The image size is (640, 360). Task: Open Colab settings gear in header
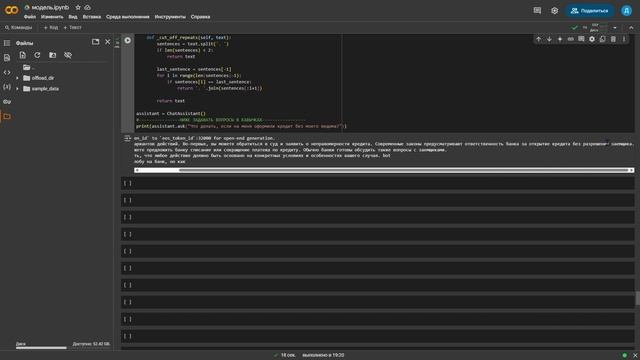554,11
